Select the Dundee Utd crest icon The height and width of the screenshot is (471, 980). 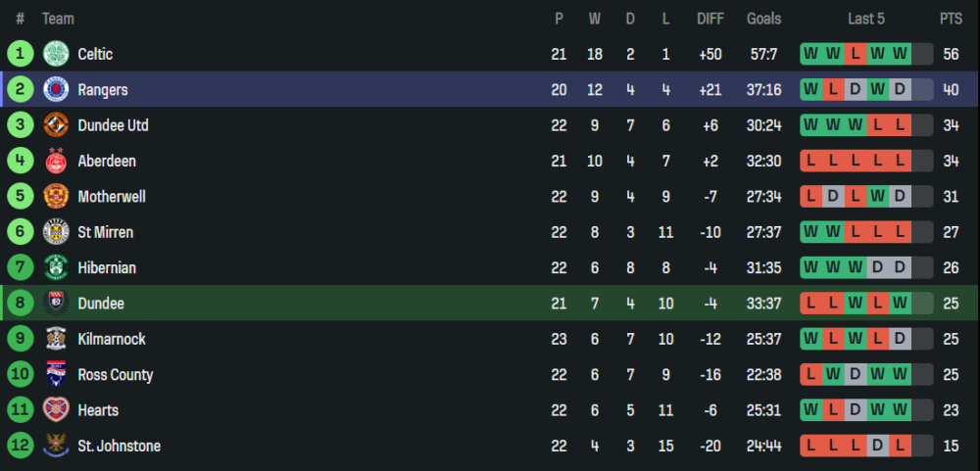click(54, 125)
